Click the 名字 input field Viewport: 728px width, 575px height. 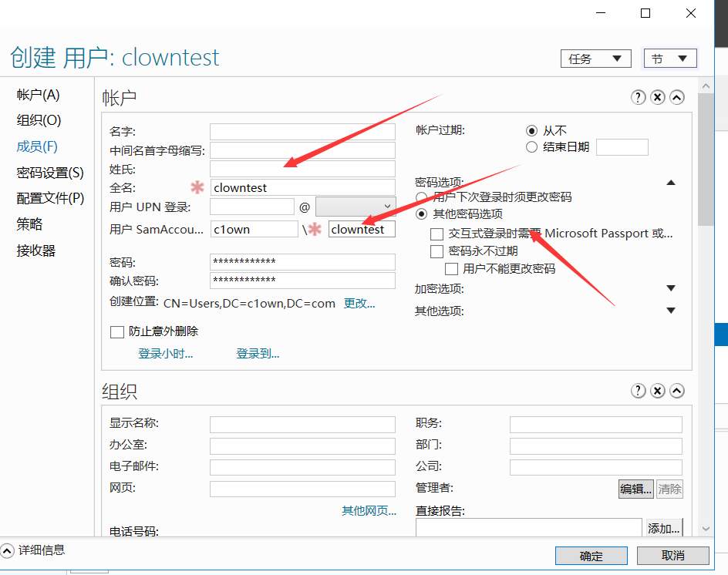[302, 132]
